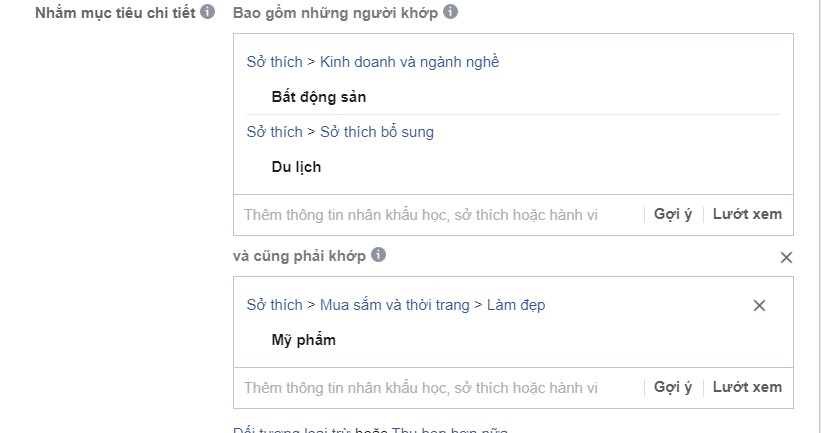Screen dimensions: 821x433
Task: Click info icon beside Nhắm mục tiêu chi tiết
Action: (207, 12)
